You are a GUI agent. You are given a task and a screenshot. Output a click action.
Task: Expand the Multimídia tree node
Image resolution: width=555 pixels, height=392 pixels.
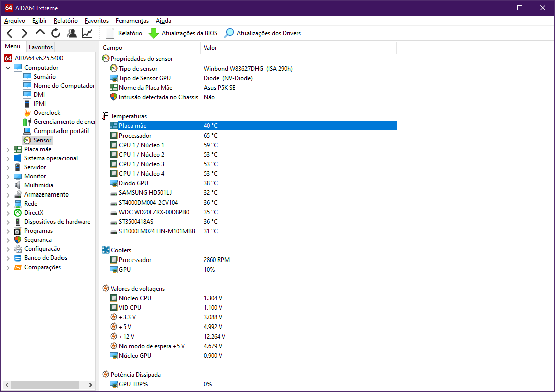tap(8, 186)
